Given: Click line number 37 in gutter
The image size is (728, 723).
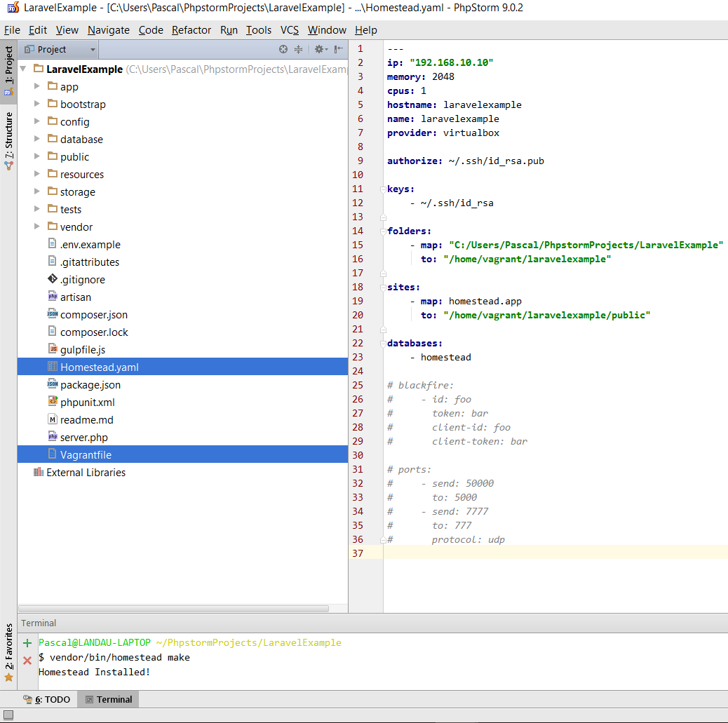Looking at the screenshot, I should click(358, 553).
